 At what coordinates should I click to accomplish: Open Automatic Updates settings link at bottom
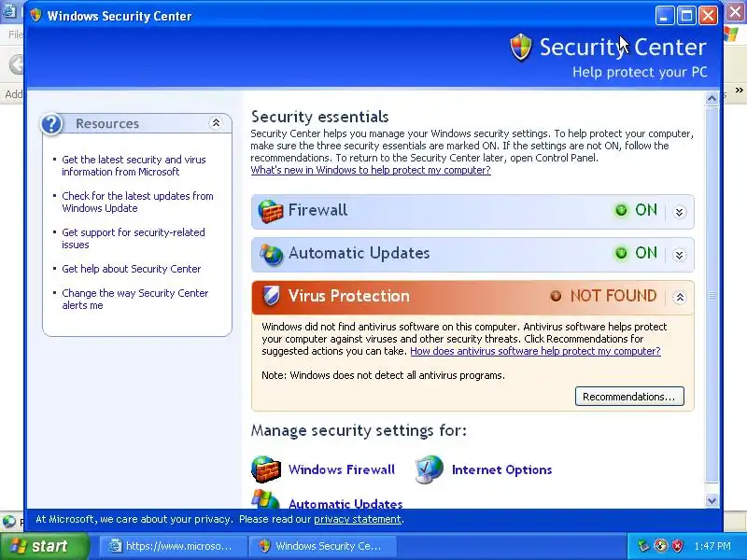345,503
